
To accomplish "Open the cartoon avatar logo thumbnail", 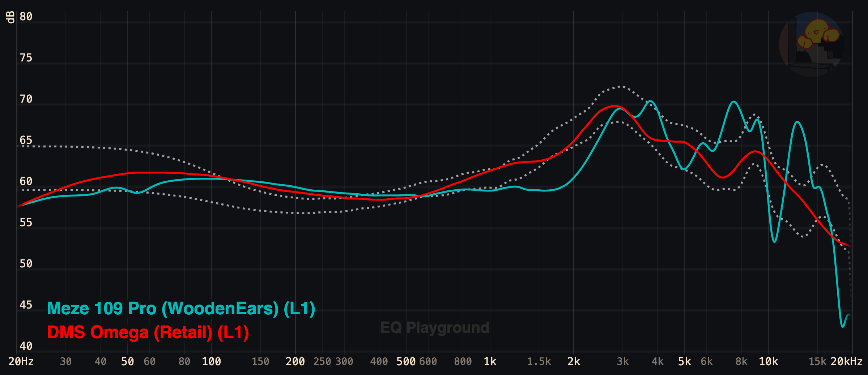I will 811,44.
